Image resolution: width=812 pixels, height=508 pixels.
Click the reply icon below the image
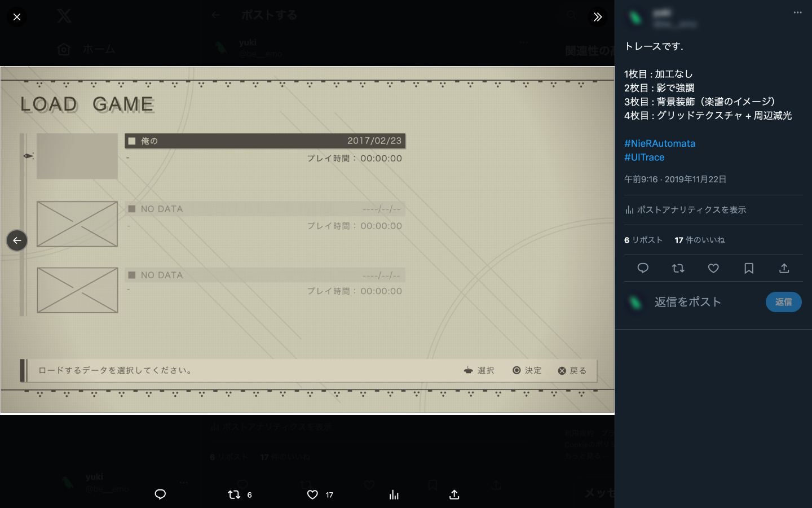(x=160, y=494)
